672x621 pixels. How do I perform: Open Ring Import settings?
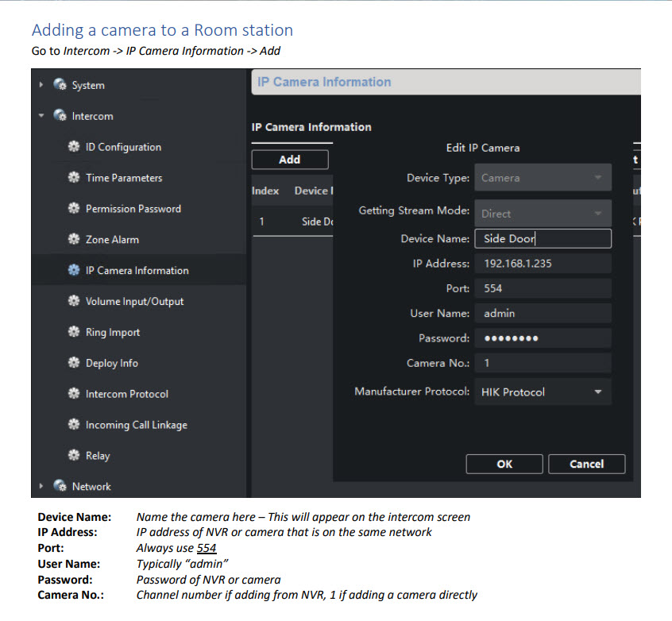[113, 332]
